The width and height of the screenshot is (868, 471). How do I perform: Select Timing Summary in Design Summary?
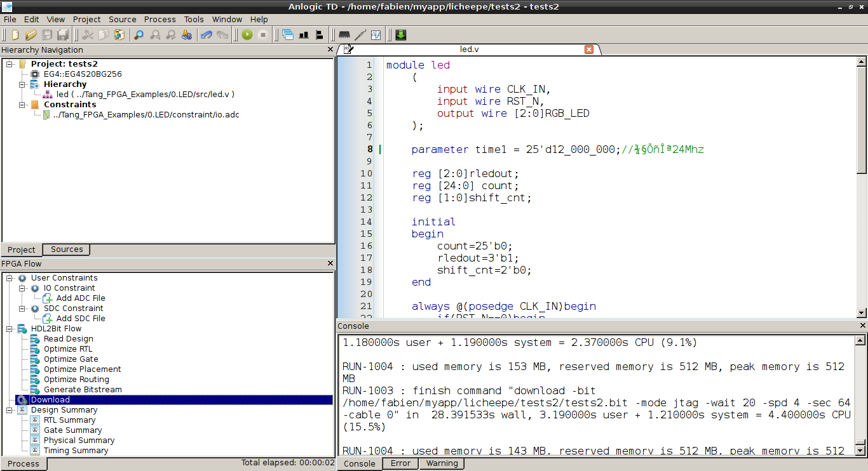(76, 451)
